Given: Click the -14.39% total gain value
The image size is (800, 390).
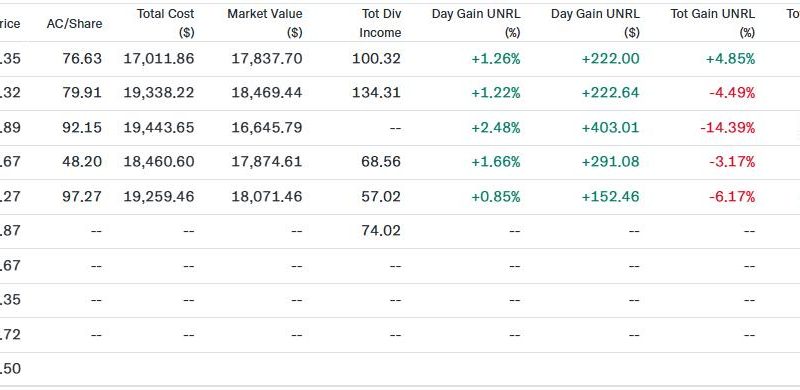Looking at the screenshot, I should tap(728, 128).
